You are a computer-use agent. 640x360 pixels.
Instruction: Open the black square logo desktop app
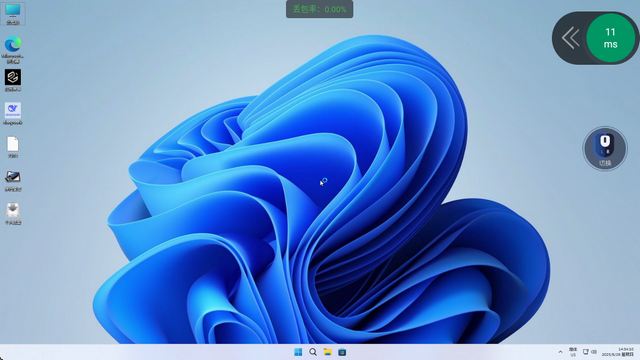[x=13, y=80]
